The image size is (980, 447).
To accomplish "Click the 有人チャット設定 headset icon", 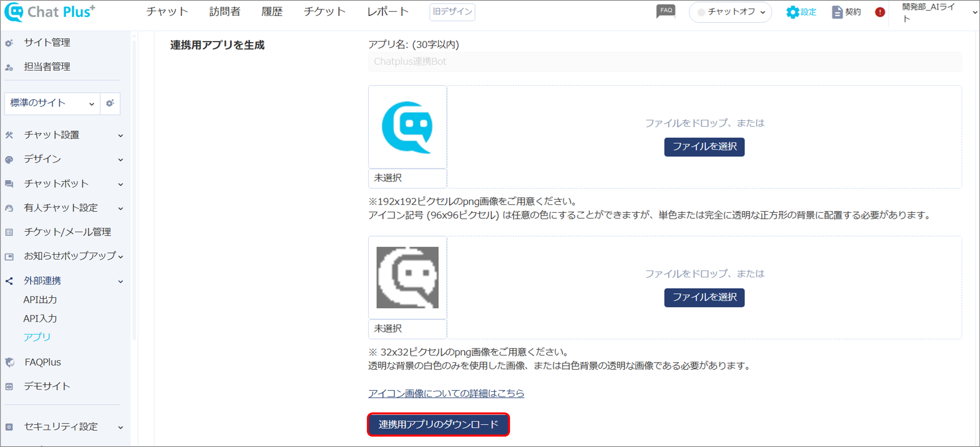I will 9,208.
